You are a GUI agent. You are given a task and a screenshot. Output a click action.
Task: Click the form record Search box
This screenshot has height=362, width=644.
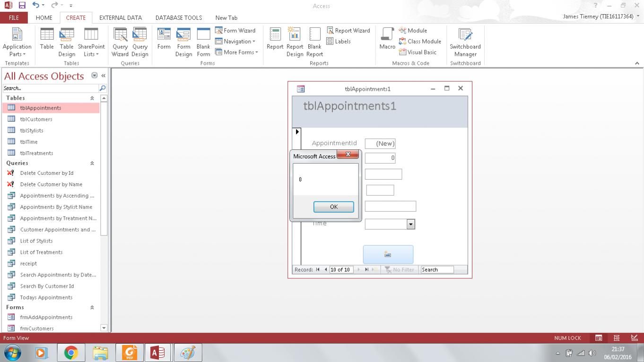click(437, 269)
